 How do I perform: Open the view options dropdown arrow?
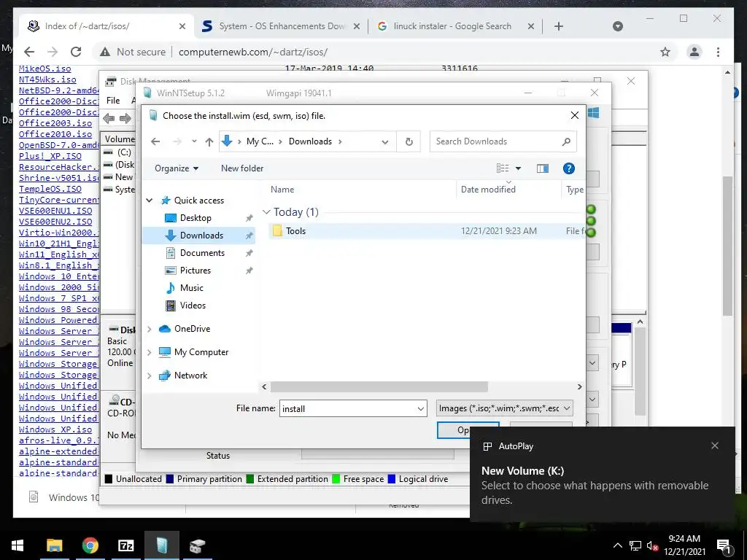[x=519, y=168]
